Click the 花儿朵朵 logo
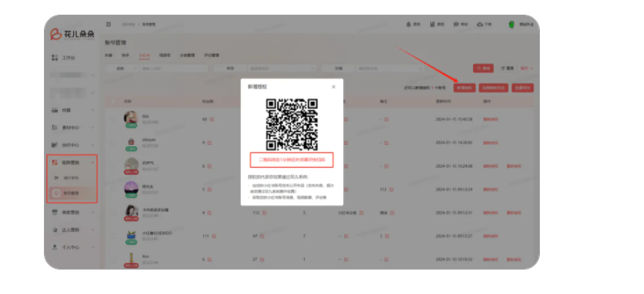The width and height of the screenshot is (644, 294). (x=72, y=34)
